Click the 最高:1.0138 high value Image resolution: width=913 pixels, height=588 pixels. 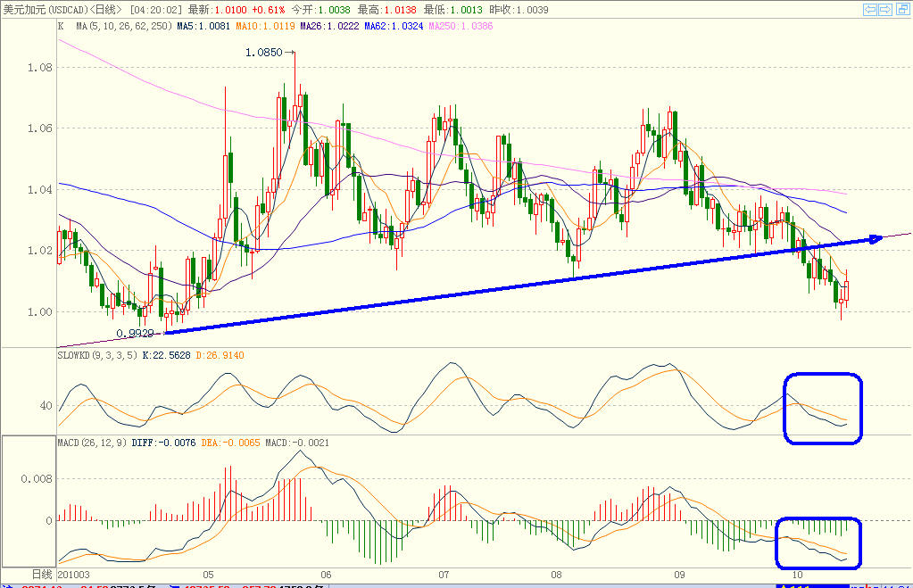[386, 10]
